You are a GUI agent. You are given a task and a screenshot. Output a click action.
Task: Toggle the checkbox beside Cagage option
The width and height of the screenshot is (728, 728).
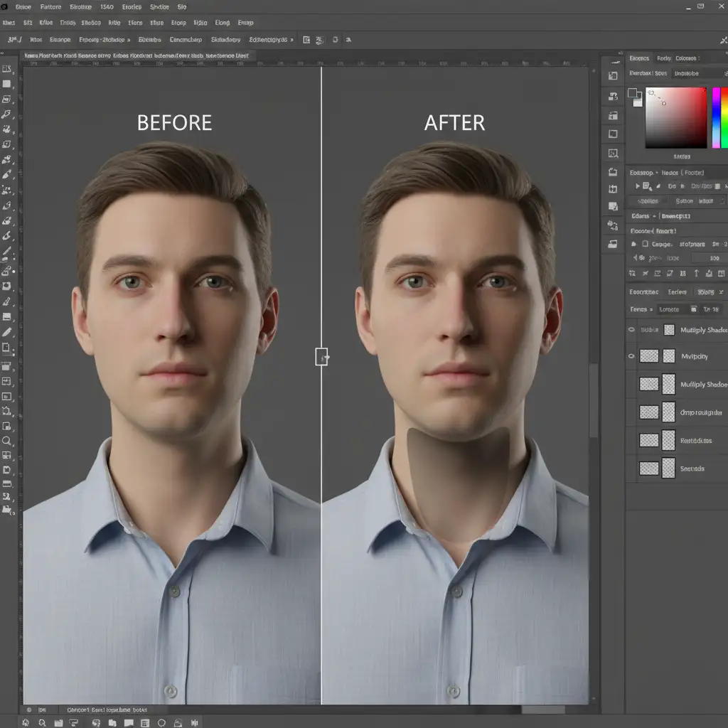point(644,245)
